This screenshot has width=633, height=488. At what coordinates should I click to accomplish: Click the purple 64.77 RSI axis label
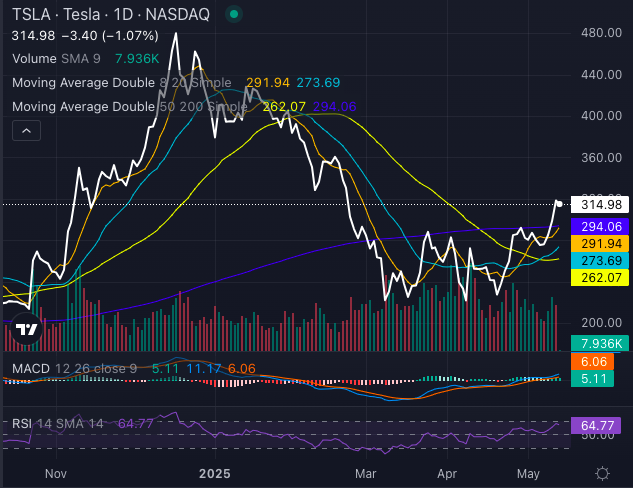596,425
